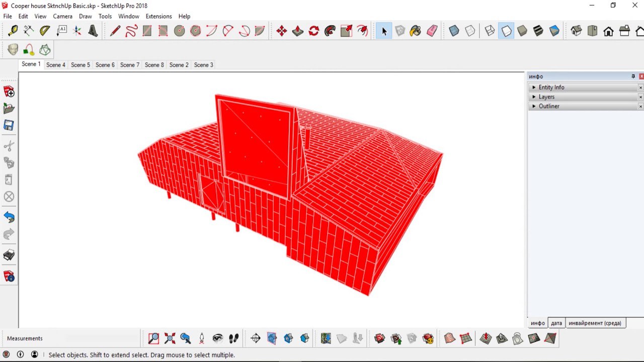This screenshot has height=362, width=644.
Task: Select the Line pencil tool
Action: (x=115, y=31)
